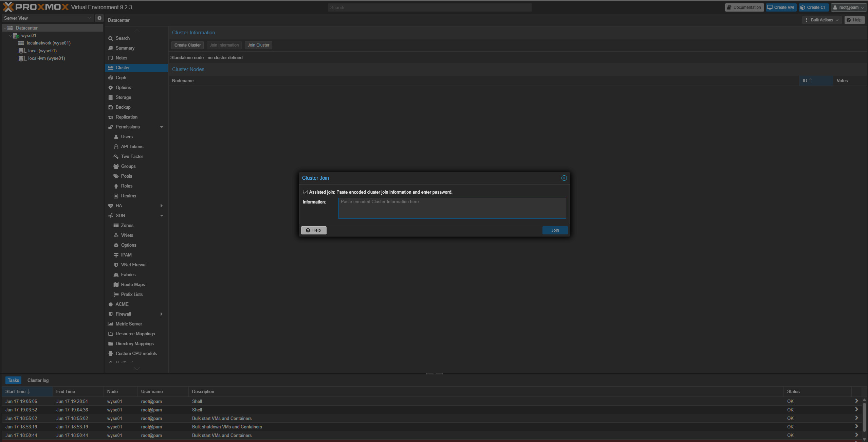Screen dimensions: 868x442
Task: Click the Join button in dialog
Action: click(555, 230)
